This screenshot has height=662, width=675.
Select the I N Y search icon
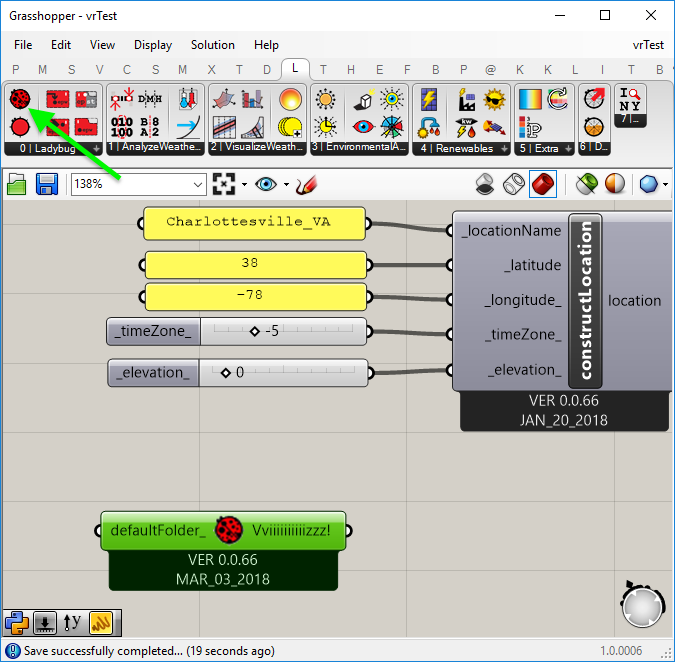[x=630, y=100]
